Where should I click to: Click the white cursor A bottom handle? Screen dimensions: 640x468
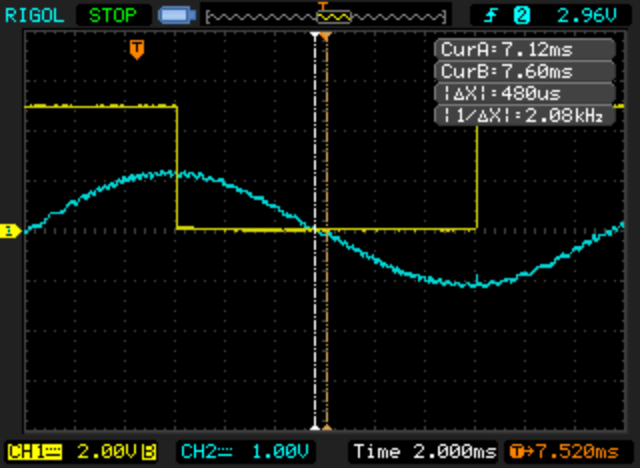315,427
